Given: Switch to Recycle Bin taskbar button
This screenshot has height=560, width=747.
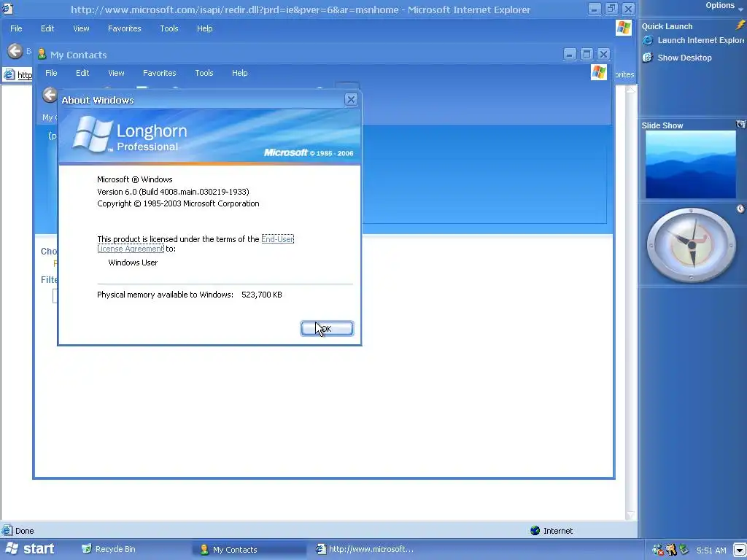Looking at the screenshot, I should coord(109,550).
